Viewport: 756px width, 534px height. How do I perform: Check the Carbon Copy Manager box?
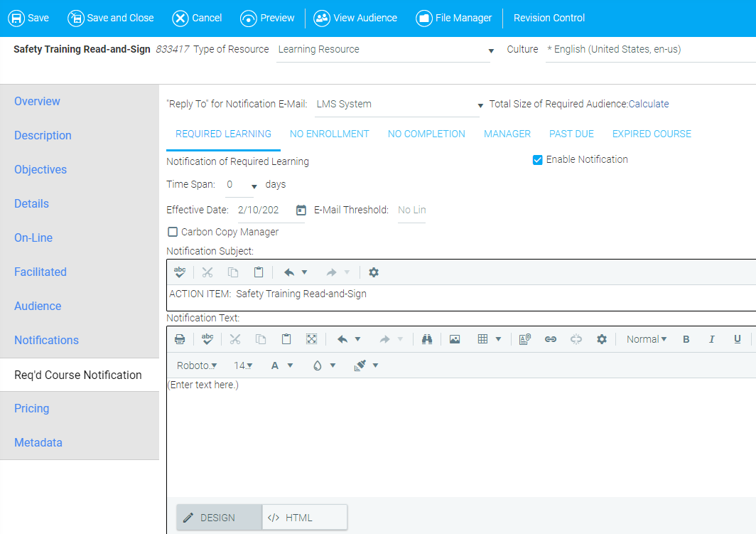click(x=173, y=232)
